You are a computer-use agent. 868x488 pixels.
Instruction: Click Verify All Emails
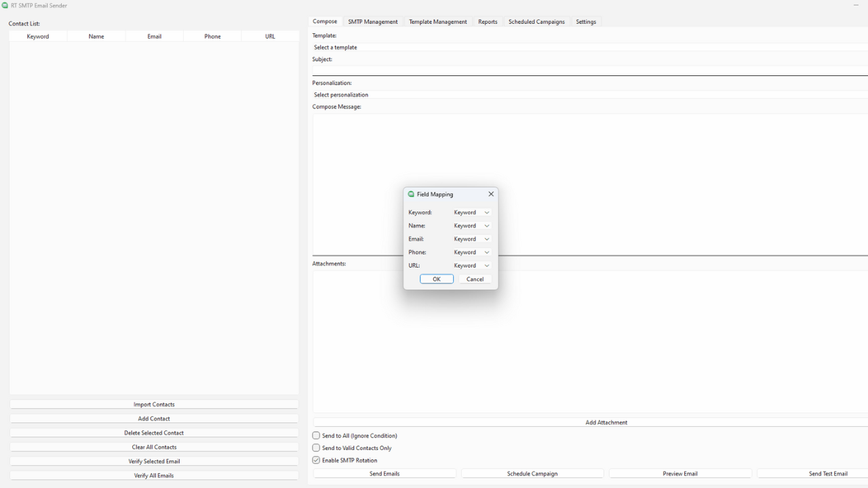154,475
